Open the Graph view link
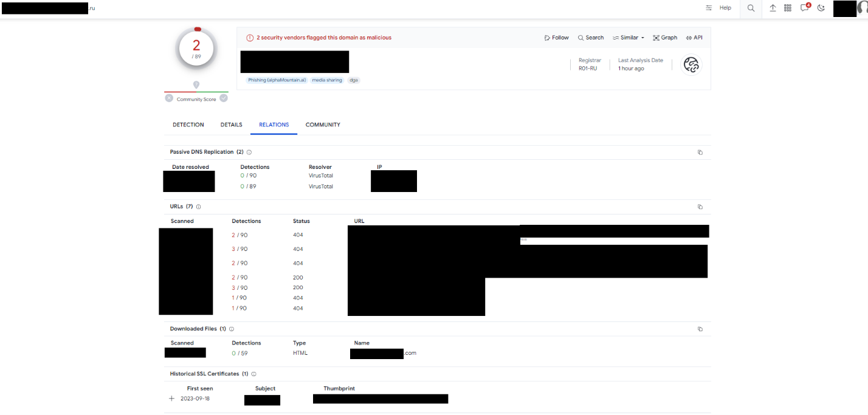 tap(665, 38)
